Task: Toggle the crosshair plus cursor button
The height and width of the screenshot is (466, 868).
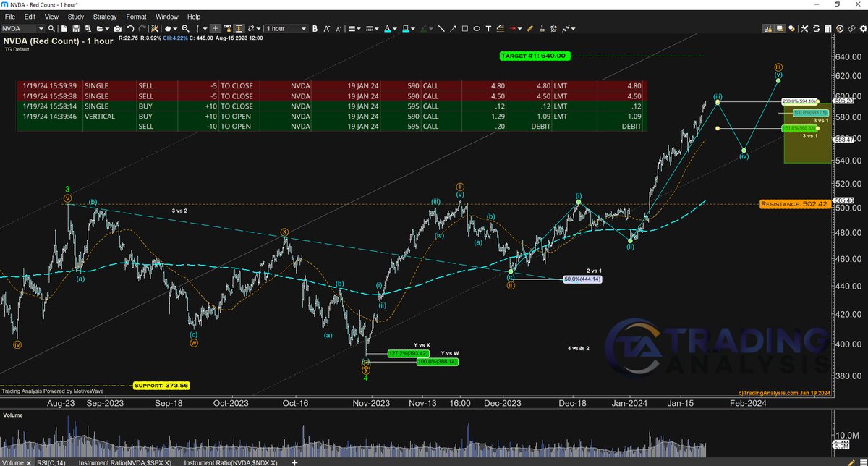Action: point(215,28)
